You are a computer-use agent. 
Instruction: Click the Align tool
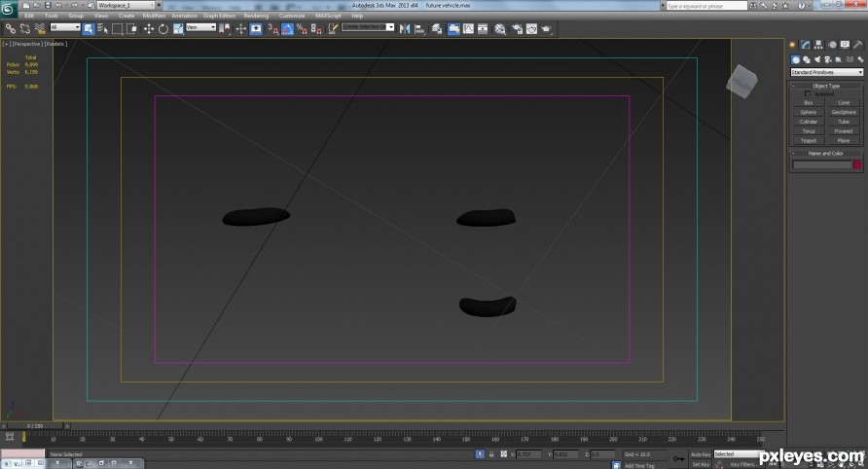tap(419, 29)
